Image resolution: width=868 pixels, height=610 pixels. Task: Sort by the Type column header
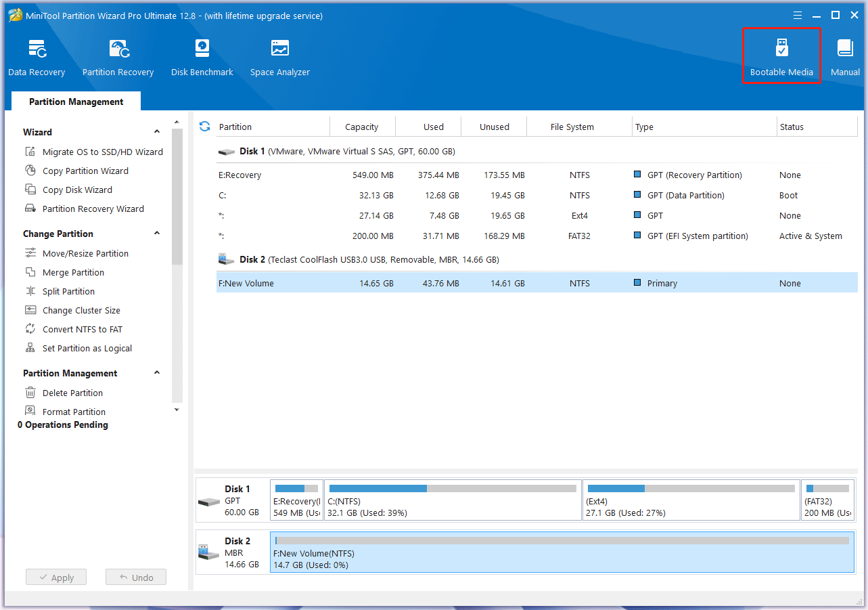point(705,127)
